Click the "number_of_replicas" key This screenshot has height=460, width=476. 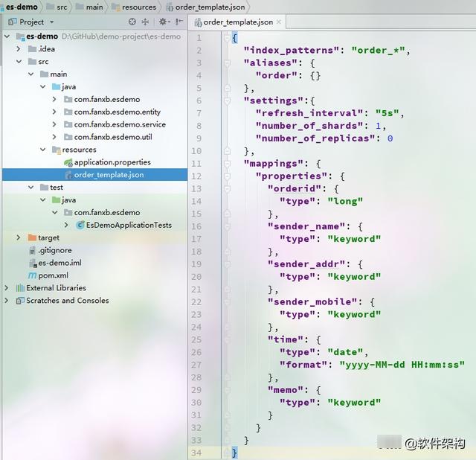[x=315, y=138]
